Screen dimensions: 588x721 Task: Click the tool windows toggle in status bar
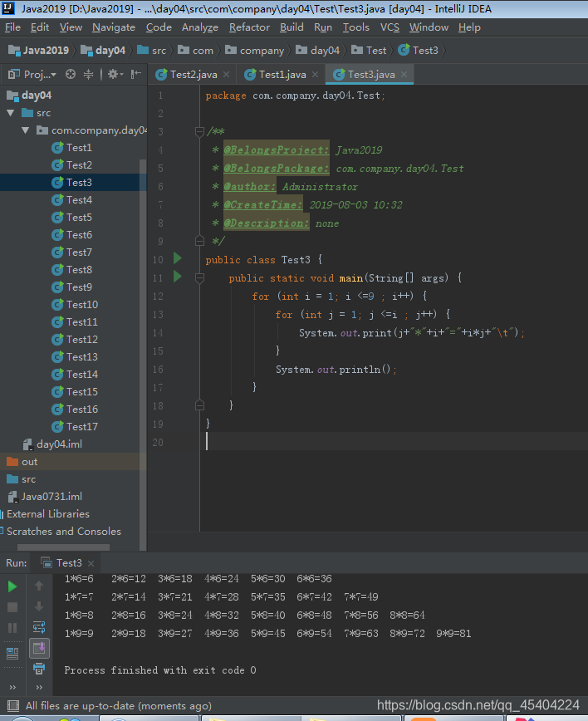coord(13,705)
